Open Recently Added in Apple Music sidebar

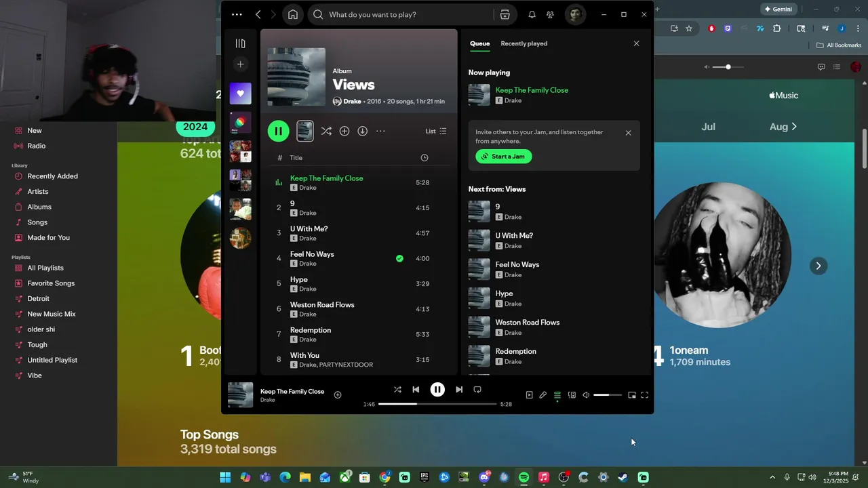[x=52, y=176]
